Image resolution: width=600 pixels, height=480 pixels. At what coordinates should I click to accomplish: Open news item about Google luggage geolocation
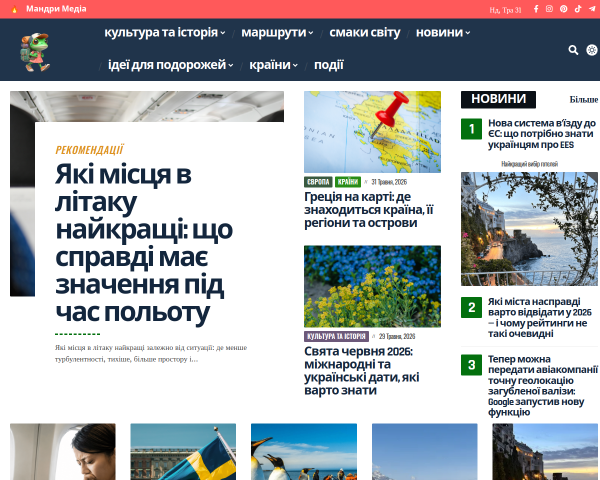(x=543, y=385)
